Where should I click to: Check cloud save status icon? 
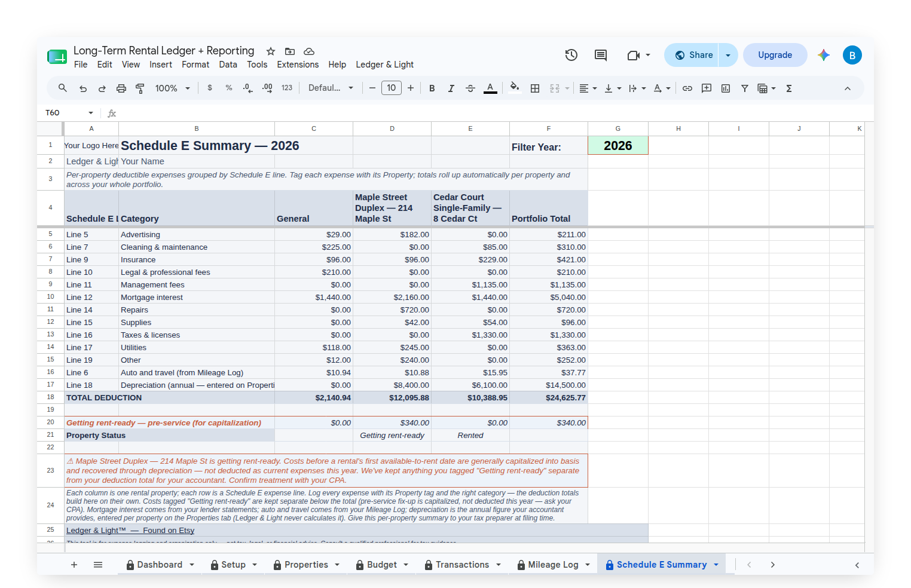pos(309,51)
